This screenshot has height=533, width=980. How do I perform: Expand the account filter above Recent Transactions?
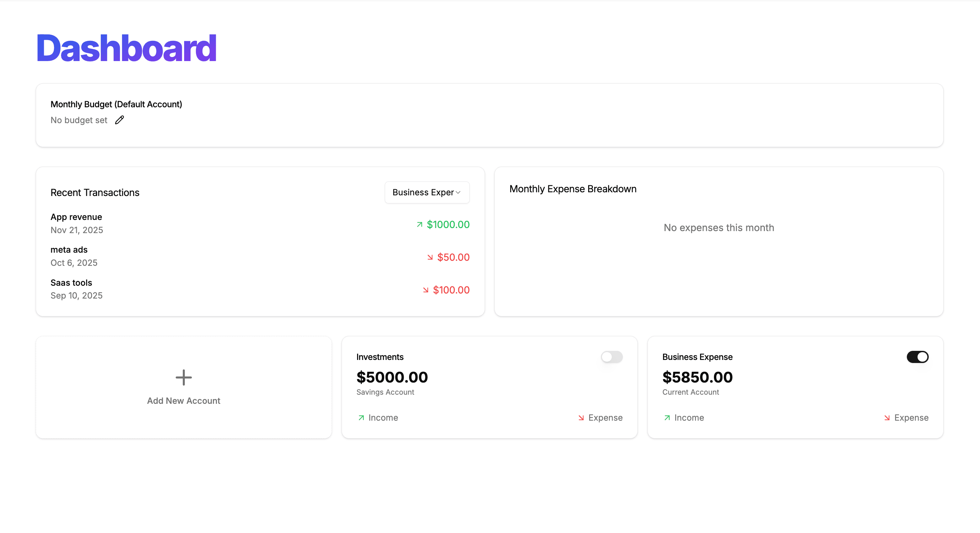[427, 192]
